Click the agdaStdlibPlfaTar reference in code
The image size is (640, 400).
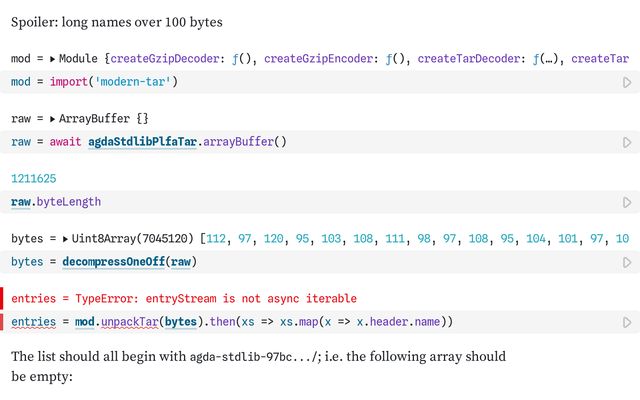coord(142,142)
